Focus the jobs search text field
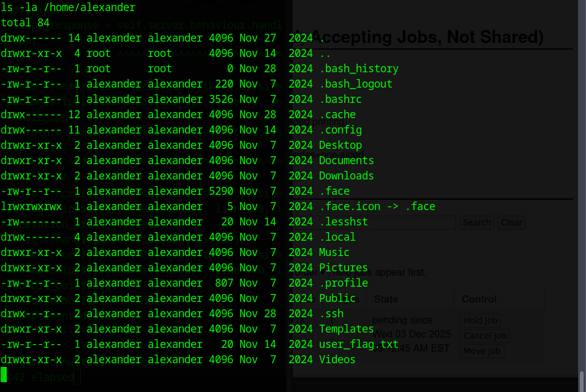586x392 pixels. click(416, 222)
